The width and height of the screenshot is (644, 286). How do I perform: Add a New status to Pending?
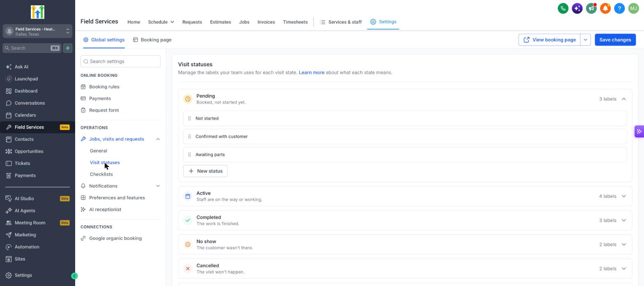[x=205, y=171]
